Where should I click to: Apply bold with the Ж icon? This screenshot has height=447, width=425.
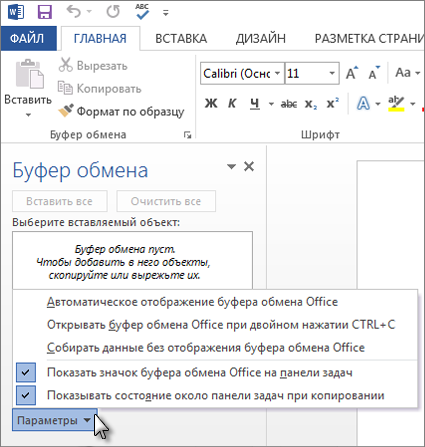(x=211, y=103)
